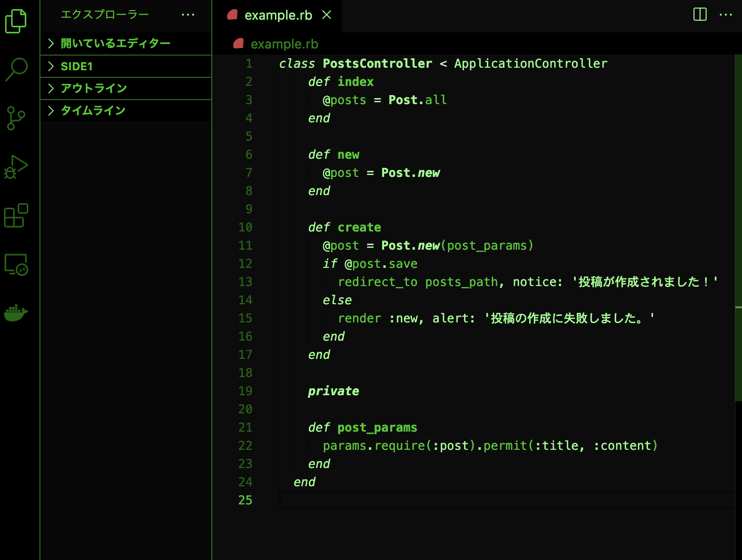This screenshot has height=560, width=742.
Task: Expand the アウトライン section
Action: (126, 88)
